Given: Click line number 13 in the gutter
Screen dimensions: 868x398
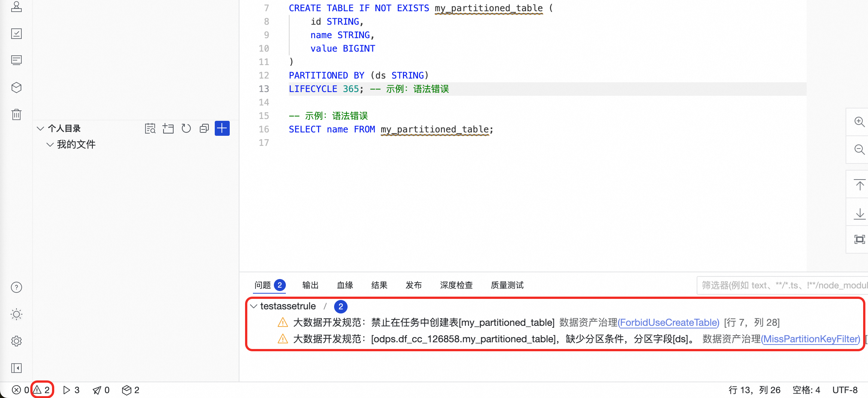Looking at the screenshot, I should pos(264,89).
